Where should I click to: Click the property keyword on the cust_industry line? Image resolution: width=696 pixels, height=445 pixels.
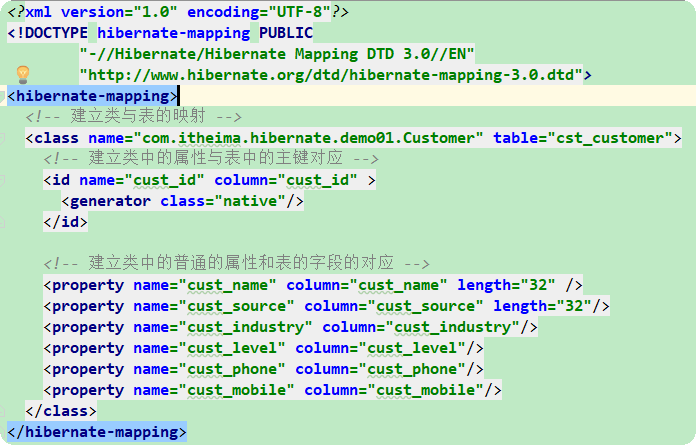(x=88, y=328)
